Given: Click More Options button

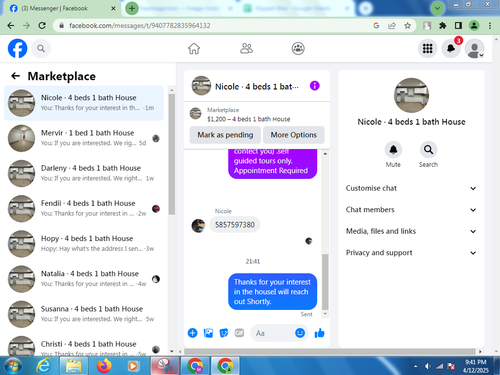Looking at the screenshot, I should (x=293, y=135).
